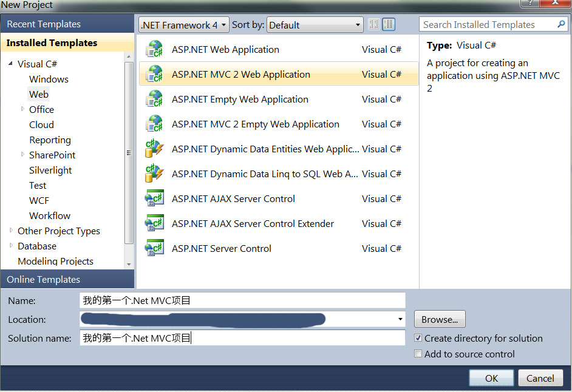Switch to small icons view
The height and width of the screenshot is (392, 572).
click(x=374, y=24)
